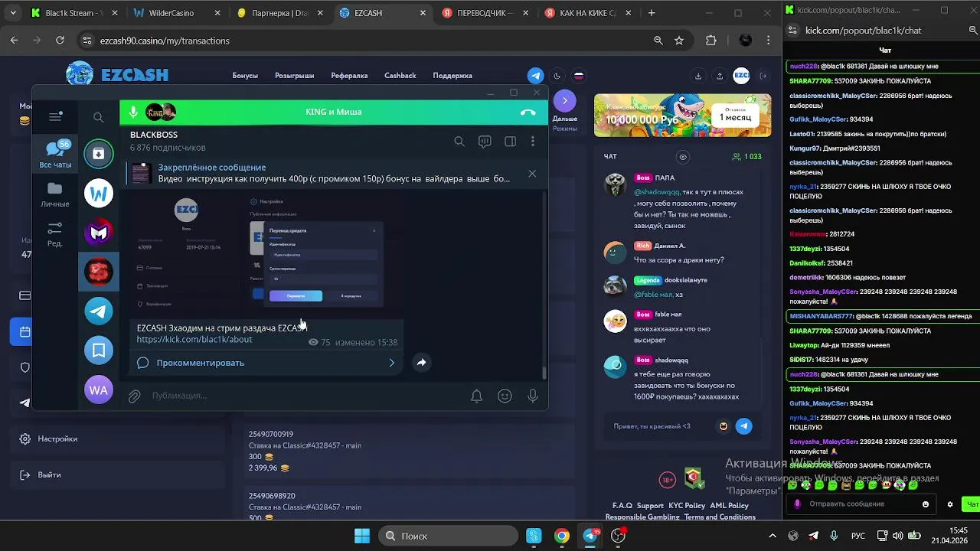Open the 'Support' footer link
The height and width of the screenshot is (551, 980).
coord(650,506)
